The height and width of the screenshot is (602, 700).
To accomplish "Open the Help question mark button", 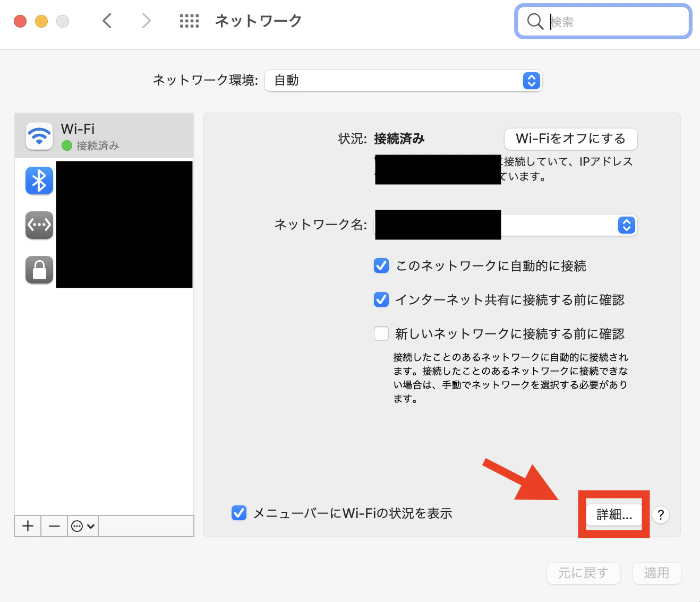I will (x=661, y=514).
